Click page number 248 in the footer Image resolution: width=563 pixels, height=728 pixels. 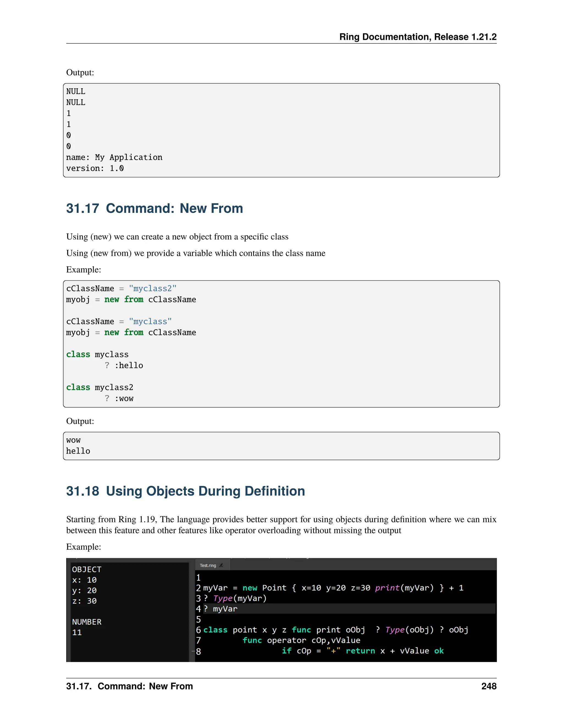point(489,686)
